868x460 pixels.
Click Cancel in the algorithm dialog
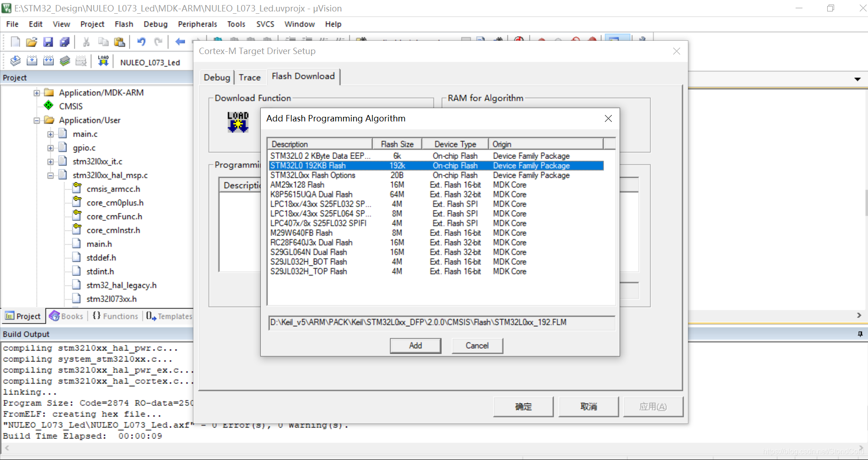click(x=477, y=345)
